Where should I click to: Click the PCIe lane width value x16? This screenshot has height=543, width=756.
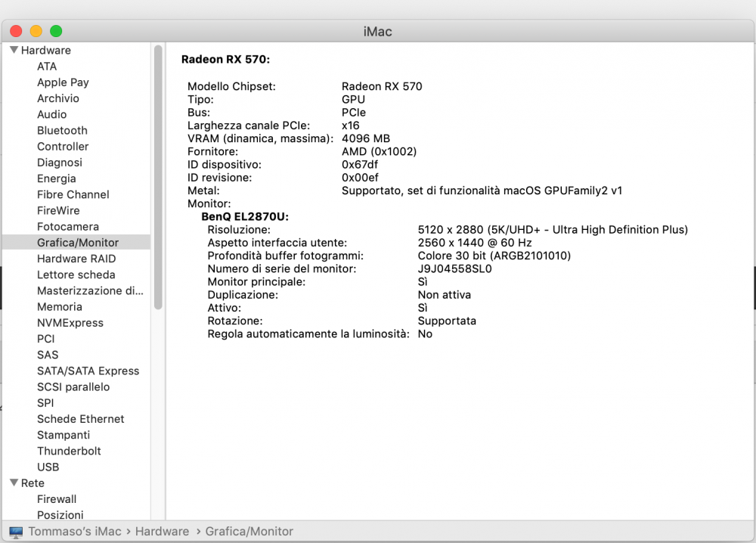tap(351, 126)
